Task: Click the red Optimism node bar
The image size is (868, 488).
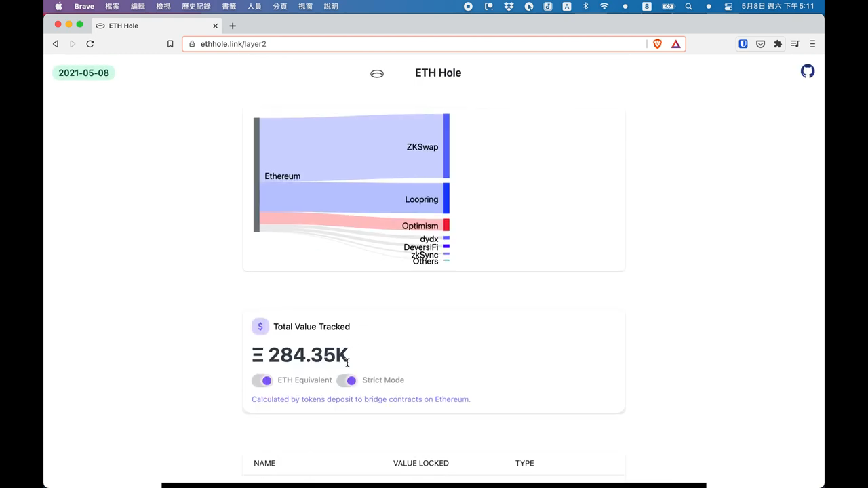Action: 446,224
